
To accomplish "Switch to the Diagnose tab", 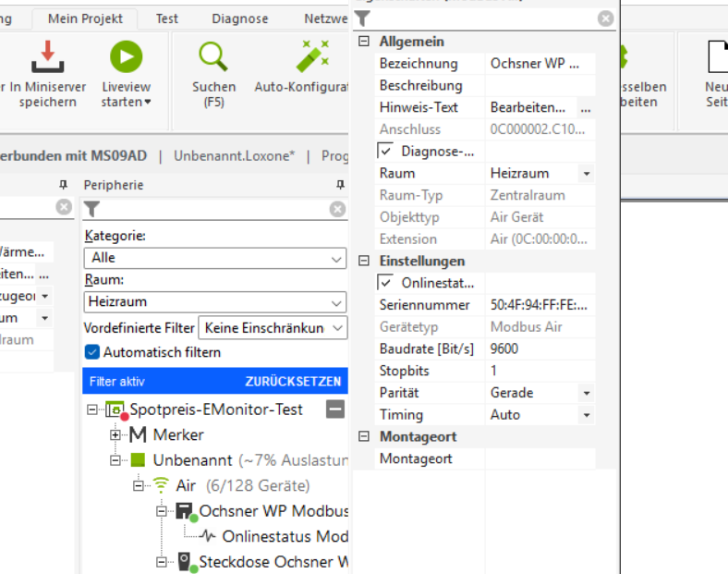I will pyautogui.click(x=240, y=18).
